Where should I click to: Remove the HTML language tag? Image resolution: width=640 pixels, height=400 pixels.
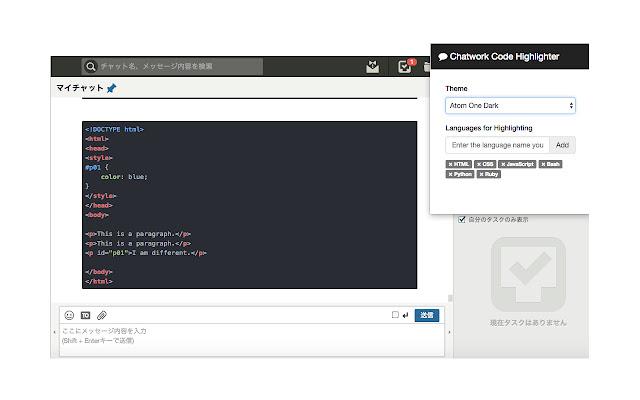click(x=459, y=164)
